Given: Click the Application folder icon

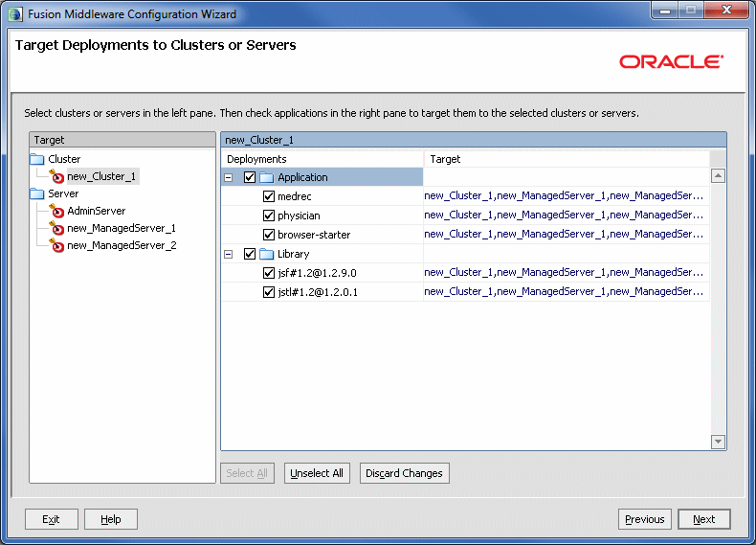Looking at the screenshot, I should pos(267,177).
